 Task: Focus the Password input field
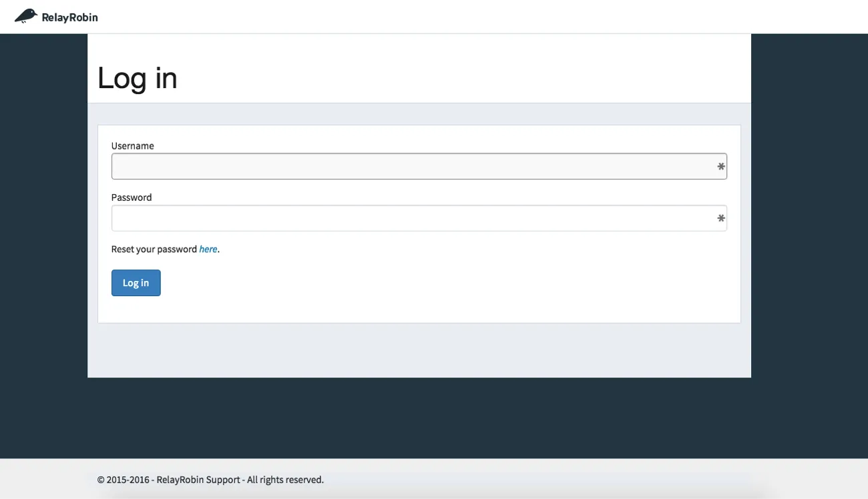(x=419, y=218)
